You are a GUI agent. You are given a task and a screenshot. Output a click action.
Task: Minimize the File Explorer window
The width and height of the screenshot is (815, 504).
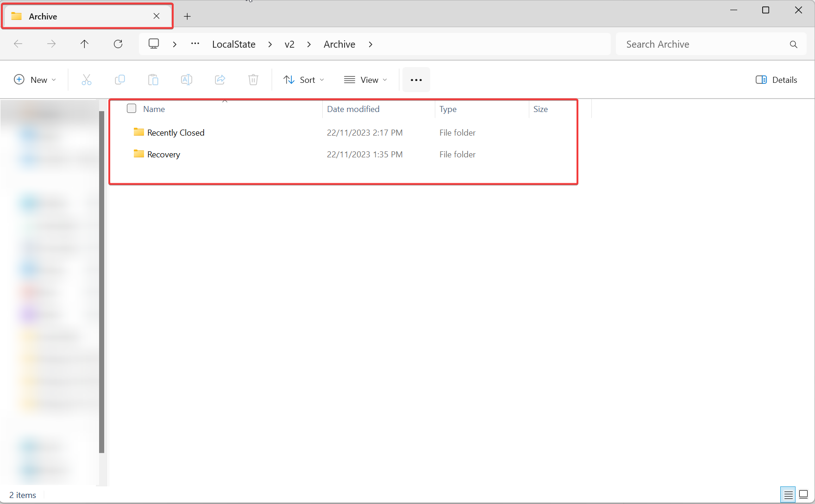tap(733, 10)
